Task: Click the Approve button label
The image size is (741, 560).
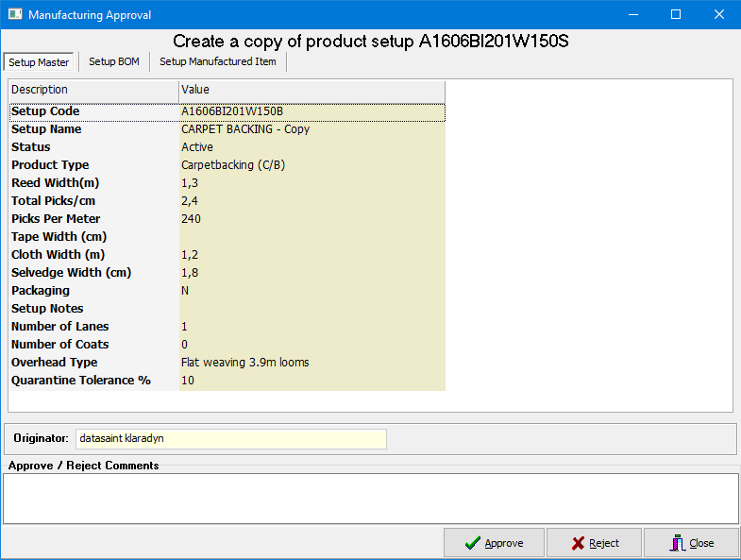Action: (x=504, y=543)
